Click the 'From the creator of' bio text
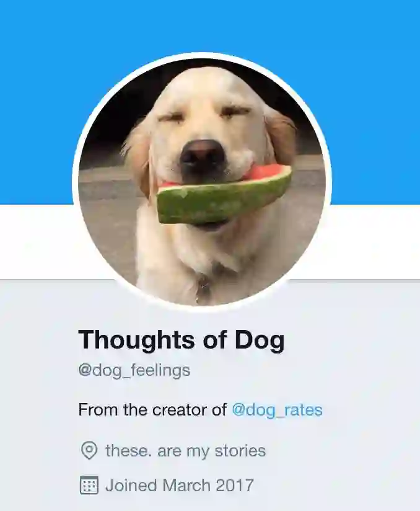The width and height of the screenshot is (420, 511). pos(152,410)
